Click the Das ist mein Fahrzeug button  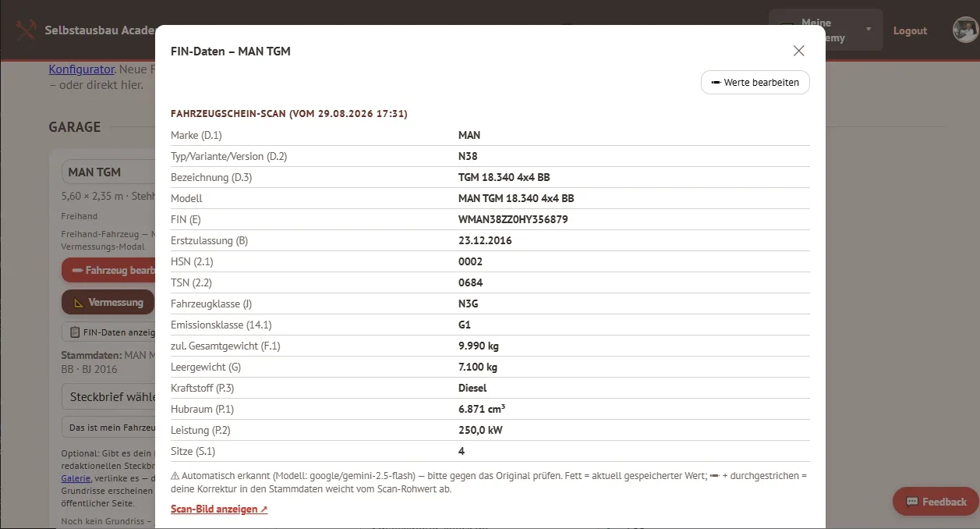(109, 428)
